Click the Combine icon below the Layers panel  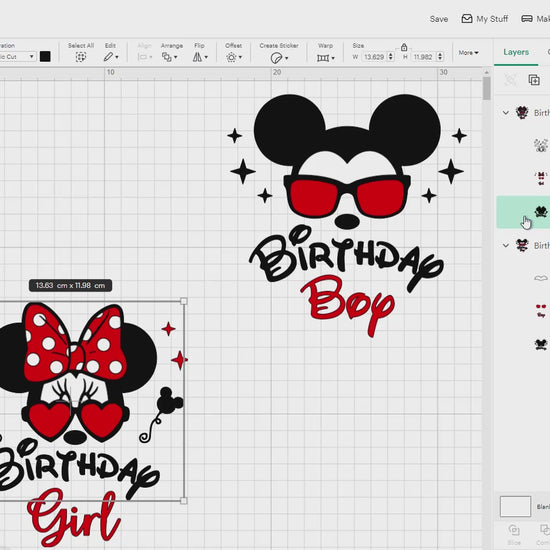click(545, 530)
